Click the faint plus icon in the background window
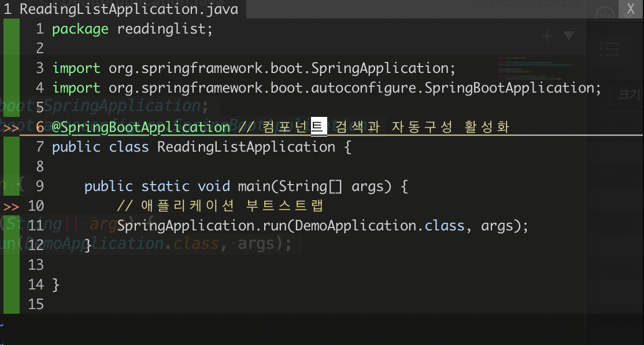This screenshot has width=644, height=345. 547,36
